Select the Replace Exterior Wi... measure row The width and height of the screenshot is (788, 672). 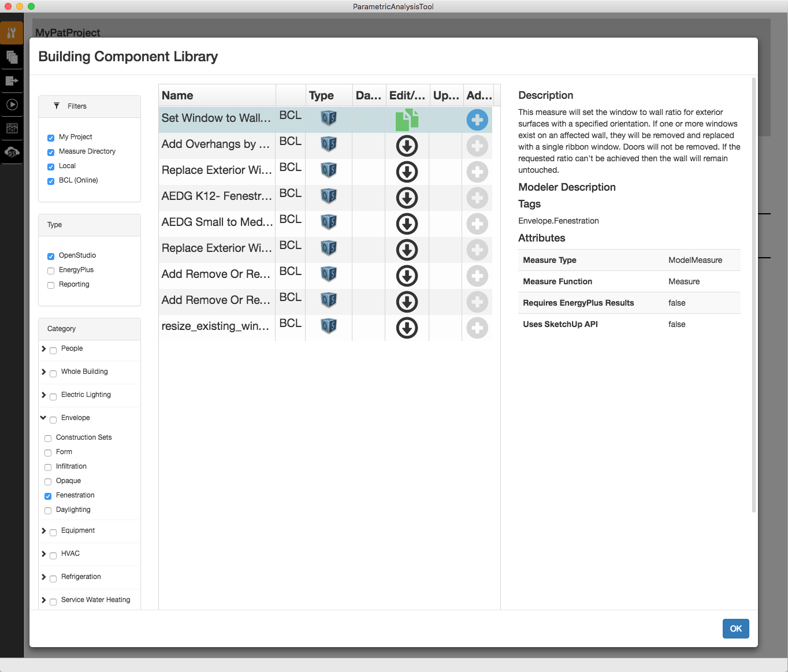pos(216,170)
